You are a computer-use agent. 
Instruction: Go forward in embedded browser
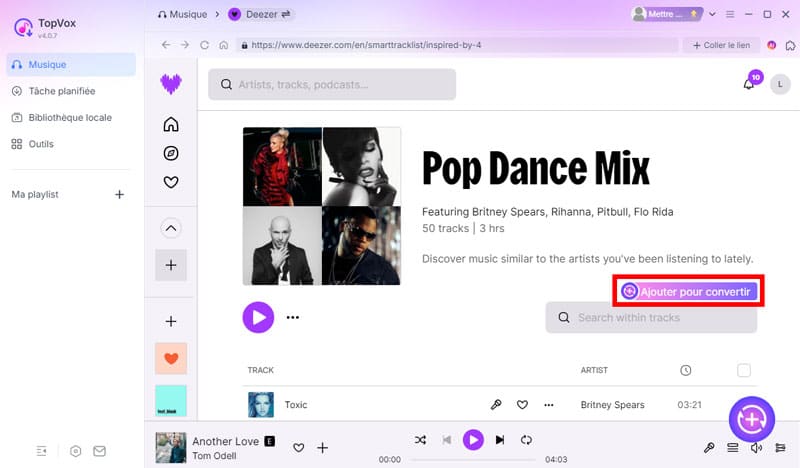(185, 45)
